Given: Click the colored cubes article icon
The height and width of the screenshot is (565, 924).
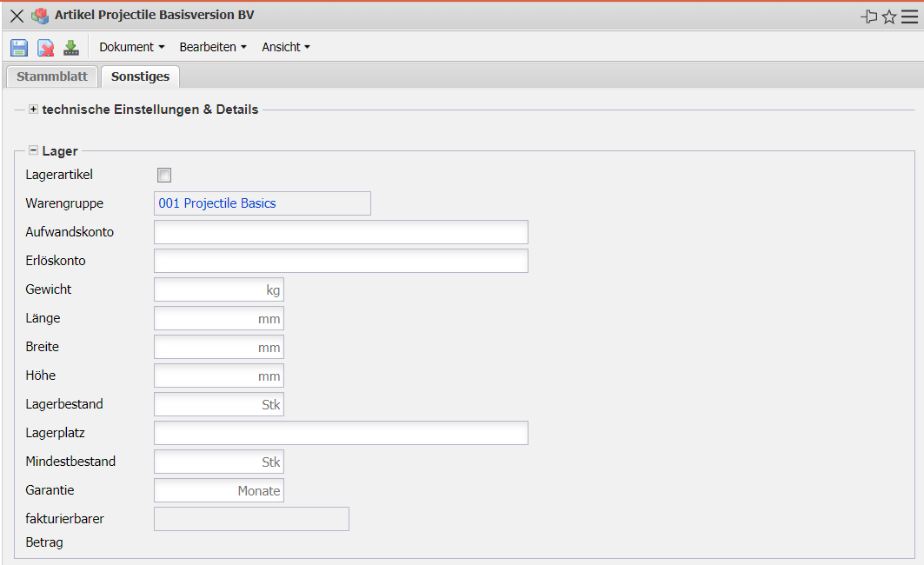Looking at the screenshot, I should 39,17.
